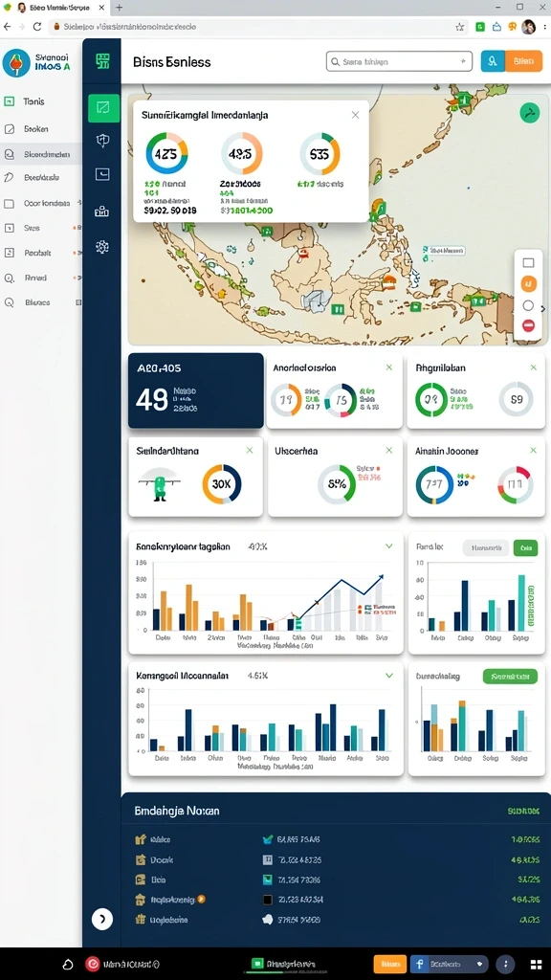
Task: Click the green highlighted map icon in dark sidebar
Action: pos(103,107)
